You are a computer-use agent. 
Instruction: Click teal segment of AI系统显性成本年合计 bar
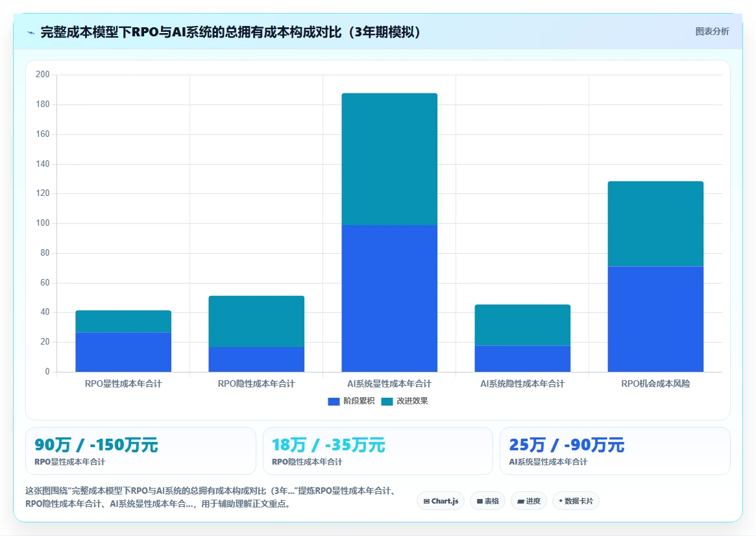pos(389,159)
